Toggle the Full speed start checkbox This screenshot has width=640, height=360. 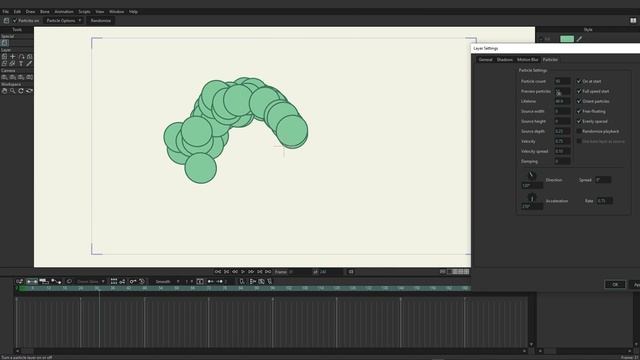(x=579, y=91)
